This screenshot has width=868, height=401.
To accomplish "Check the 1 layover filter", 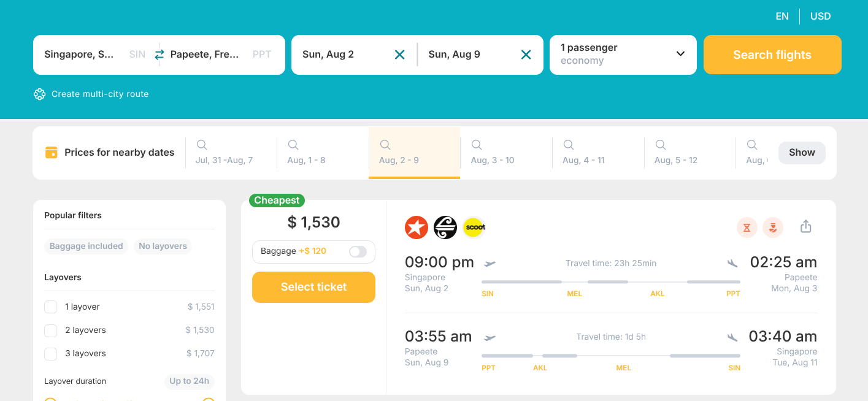I will click(51, 307).
